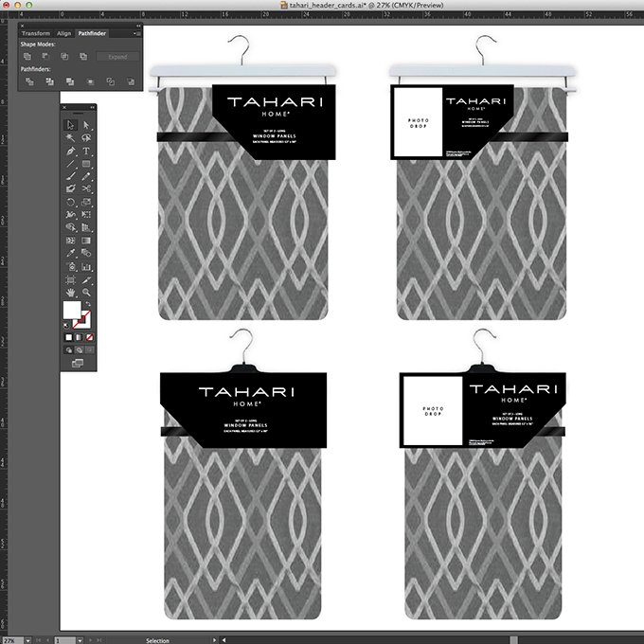Image resolution: width=644 pixels, height=644 pixels.
Task: Click the Outline pathfinder icon
Action: point(111,81)
